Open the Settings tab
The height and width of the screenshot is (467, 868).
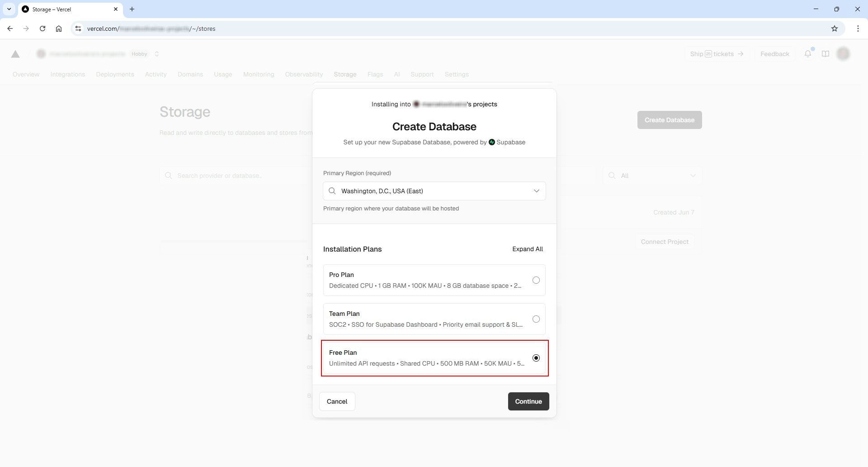coord(457,74)
